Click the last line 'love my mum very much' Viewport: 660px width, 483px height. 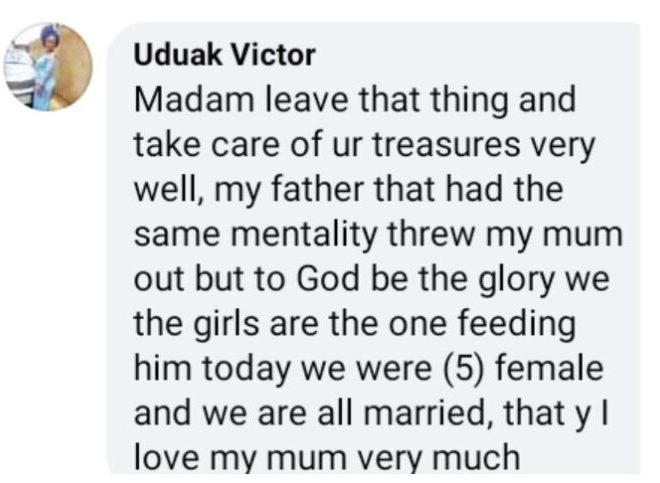click(326, 456)
